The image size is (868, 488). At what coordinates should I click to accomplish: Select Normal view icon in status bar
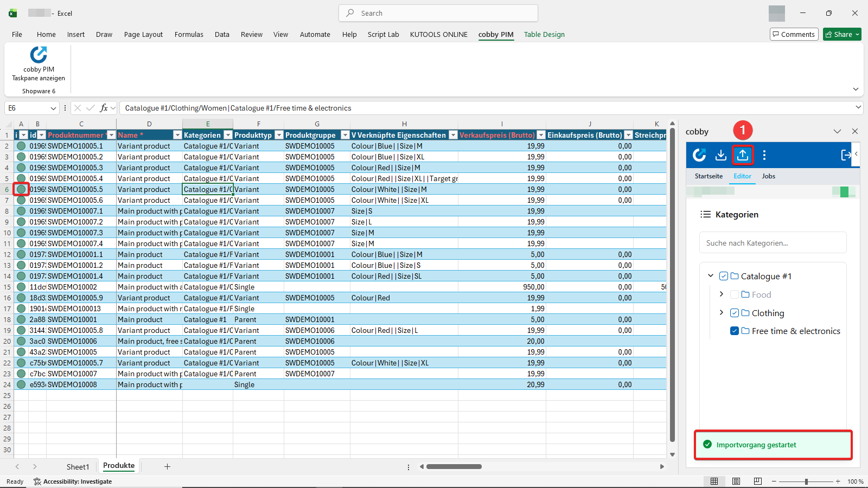click(714, 481)
